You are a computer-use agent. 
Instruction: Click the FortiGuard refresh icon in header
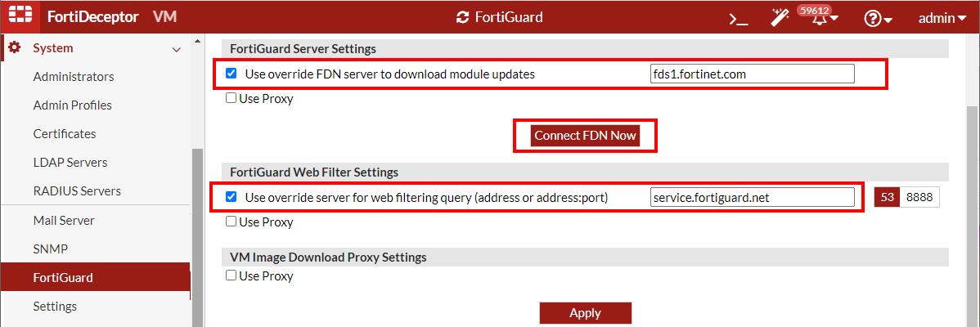[463, 17]
